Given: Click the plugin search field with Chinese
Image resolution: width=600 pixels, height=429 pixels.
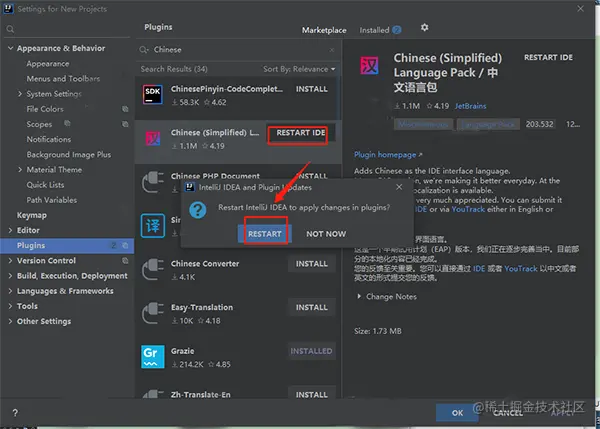Looking at the screenshot, I should coord(237,50).
